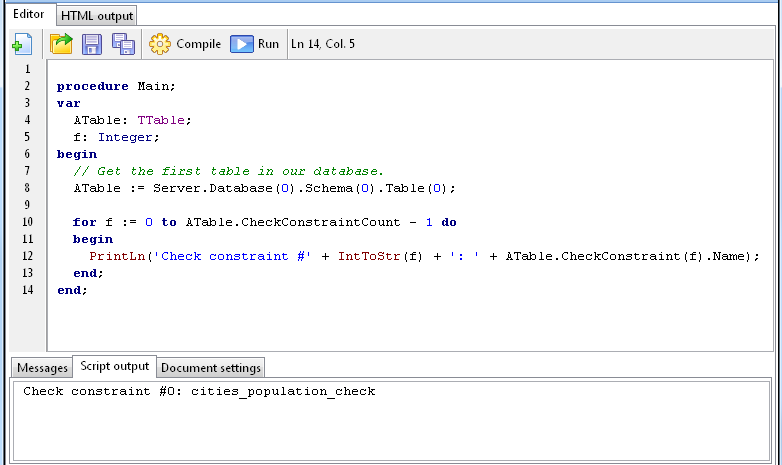
Task: Click the Compile text label
Action: tap(198, 44)
